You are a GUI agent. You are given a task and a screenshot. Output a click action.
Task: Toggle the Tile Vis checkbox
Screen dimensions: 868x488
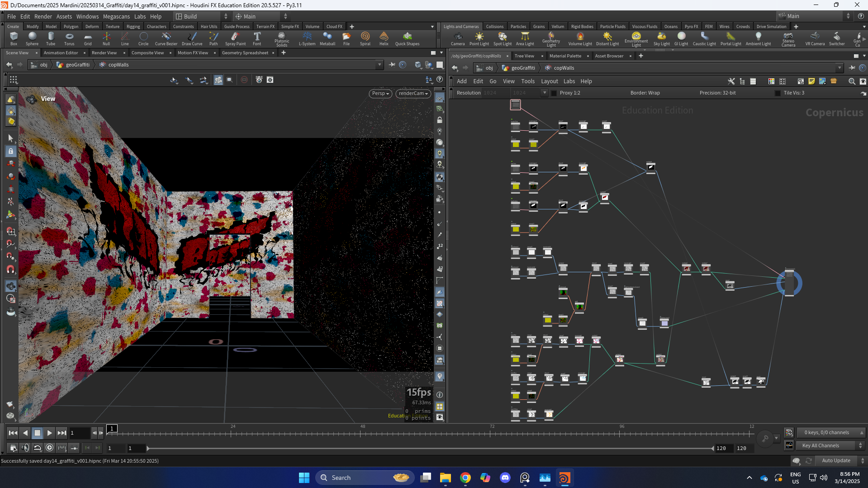tap(778, 93)
